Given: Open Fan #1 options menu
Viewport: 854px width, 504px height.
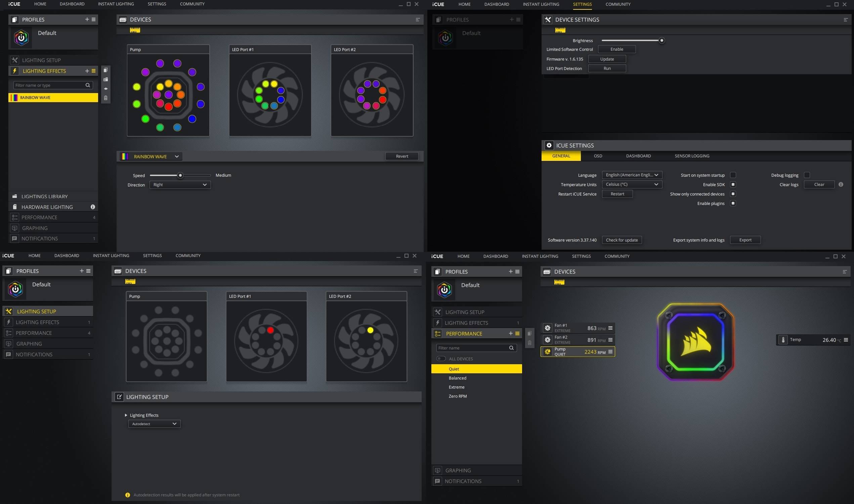Looking at the screenshot, I should coord(610,328).
